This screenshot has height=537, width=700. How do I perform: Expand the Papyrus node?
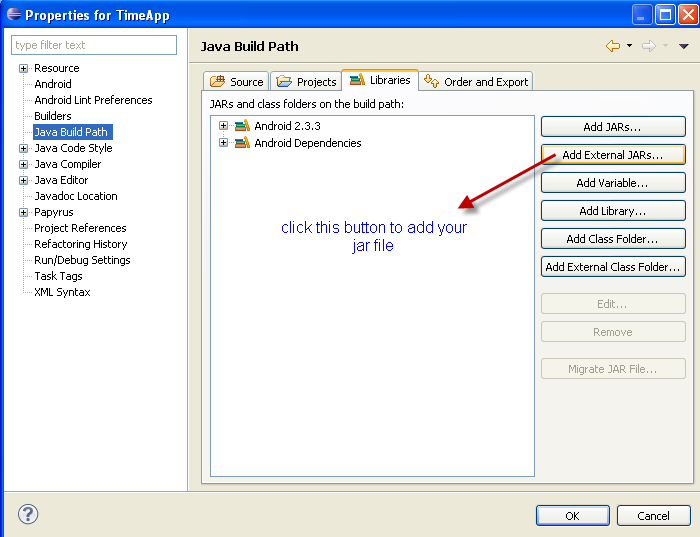click(23, 212)
